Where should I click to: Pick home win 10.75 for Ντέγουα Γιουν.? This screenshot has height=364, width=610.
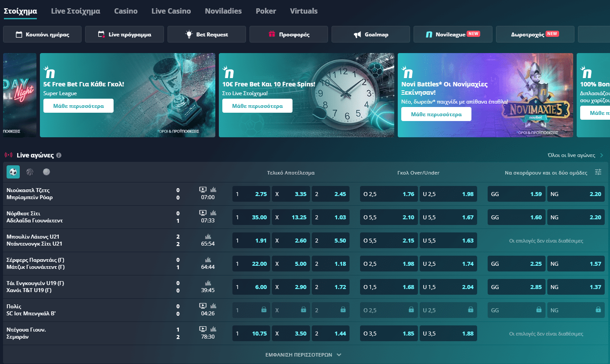(251, 333)
